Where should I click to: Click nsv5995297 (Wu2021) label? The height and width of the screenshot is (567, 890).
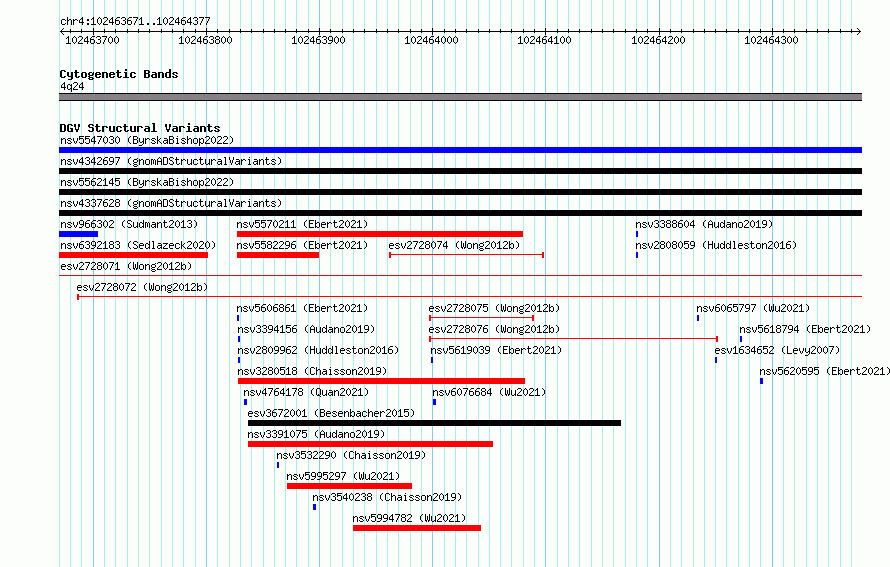coord(343,476)
